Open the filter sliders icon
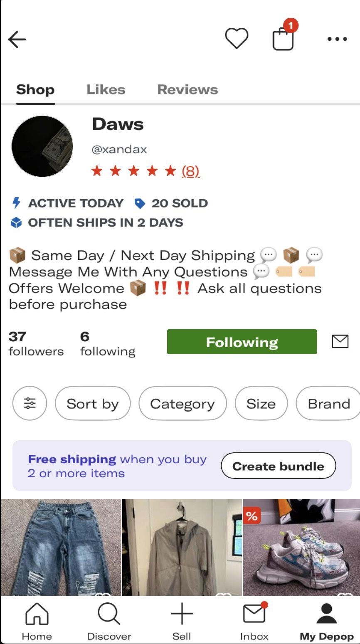360x644 pixels. [x=30, y=403]
